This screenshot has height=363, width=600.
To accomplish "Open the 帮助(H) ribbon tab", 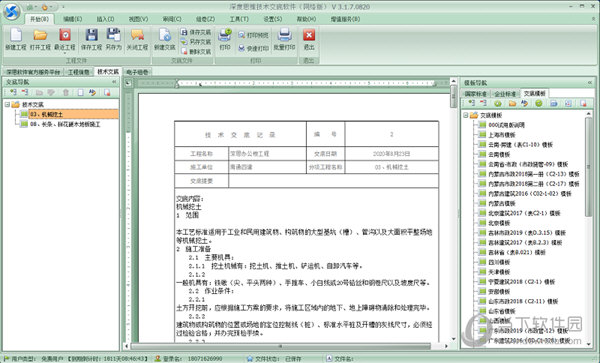I will pyautogui.click(x=306, y=19).
